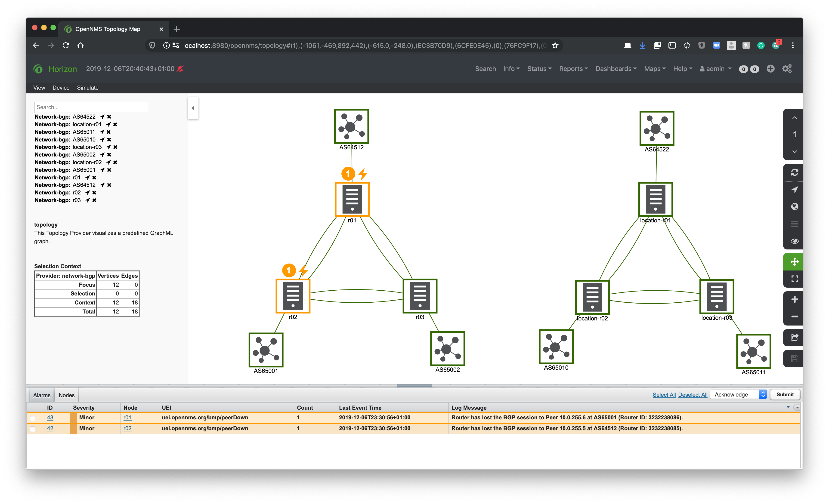Viewport: 829px width, 504px height.
Task: Switch to the Nodes tab
Action: [x=67, y=395]
